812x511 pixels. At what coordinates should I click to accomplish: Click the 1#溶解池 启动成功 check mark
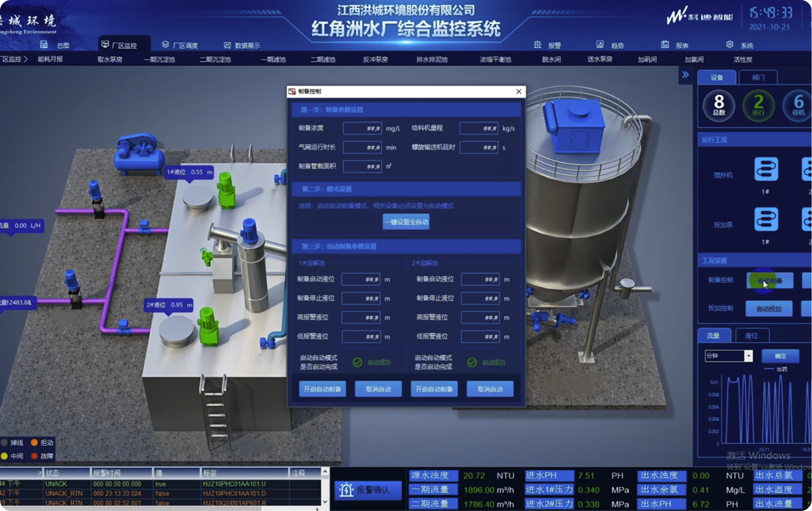coord(357,362)
